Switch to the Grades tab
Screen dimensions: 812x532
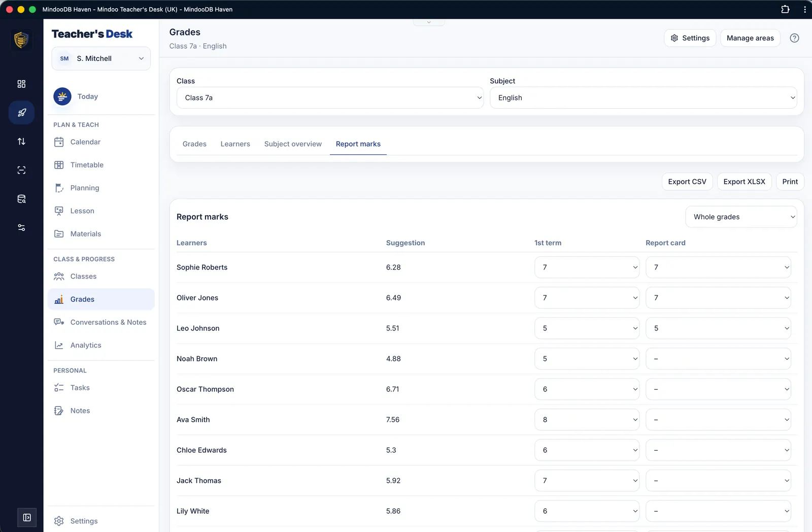pyautogui.click(x=194, y=144)
